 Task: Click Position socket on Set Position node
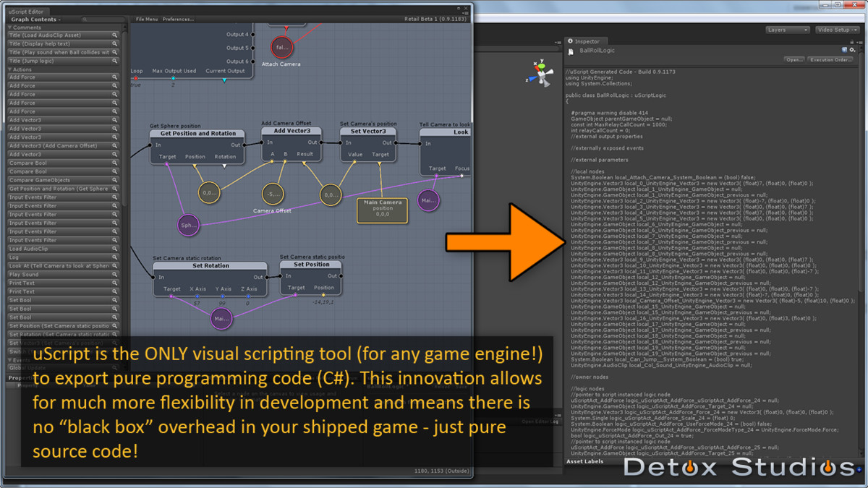324,295
